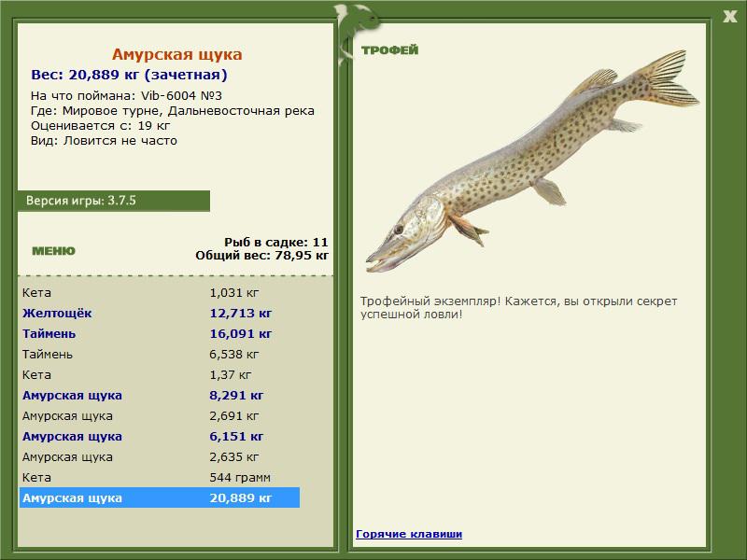Click the Рыб в садке: 11 counter
The image size is (747, 560).
pos(275,242)
